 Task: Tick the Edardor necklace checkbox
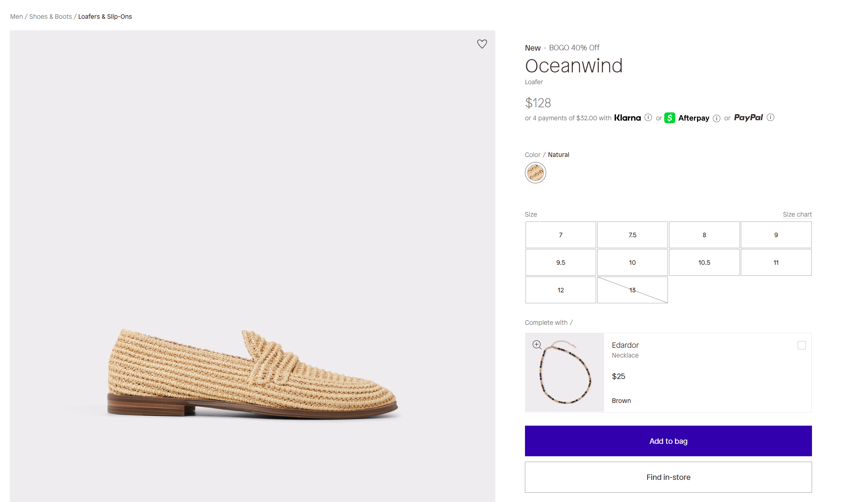tap(801, 345)
